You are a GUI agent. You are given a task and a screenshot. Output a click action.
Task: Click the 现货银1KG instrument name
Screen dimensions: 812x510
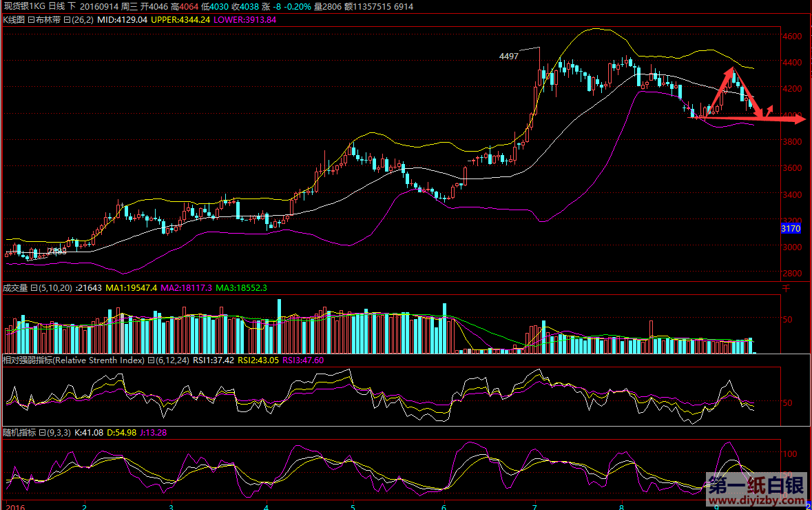[24, 6]
